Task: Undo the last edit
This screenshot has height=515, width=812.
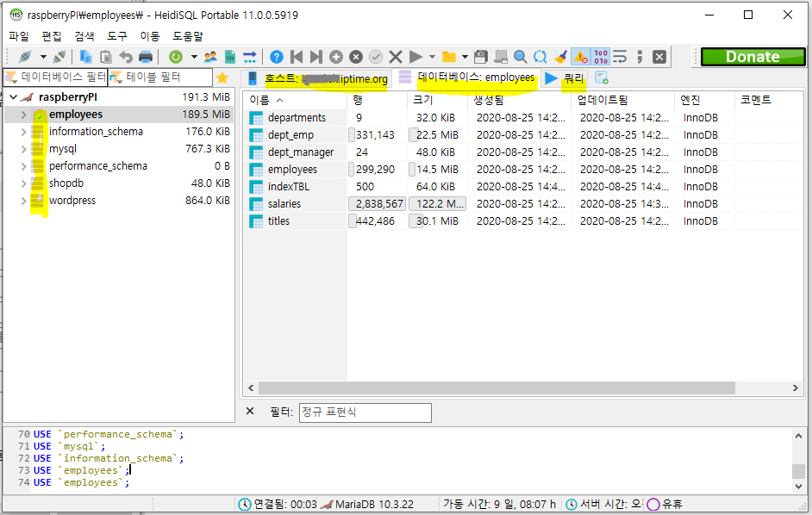Action: [125, 57]
